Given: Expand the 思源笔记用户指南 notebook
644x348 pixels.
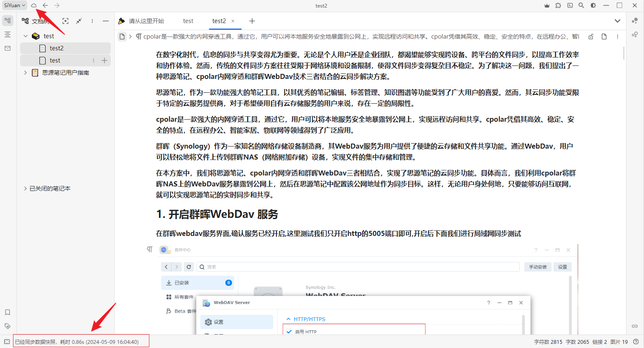Looking at the screenshot, I should point(26,73).
